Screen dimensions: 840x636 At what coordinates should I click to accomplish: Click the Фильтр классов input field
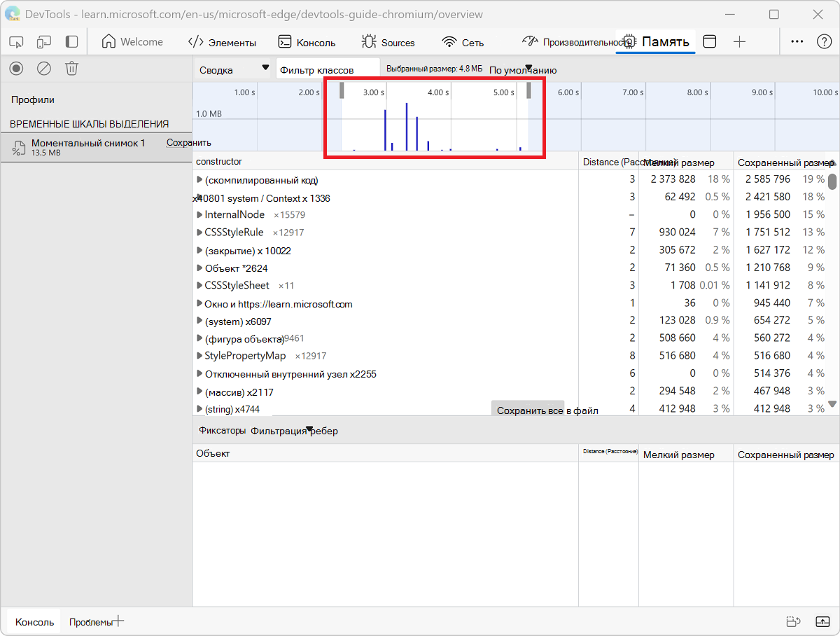[x=328, y=70]
